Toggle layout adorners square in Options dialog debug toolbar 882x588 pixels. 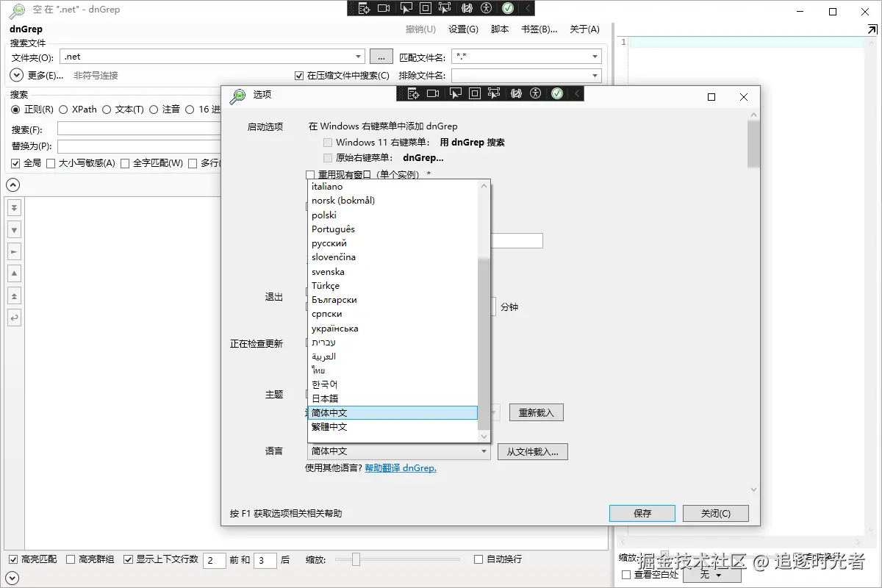click(475, 93)
